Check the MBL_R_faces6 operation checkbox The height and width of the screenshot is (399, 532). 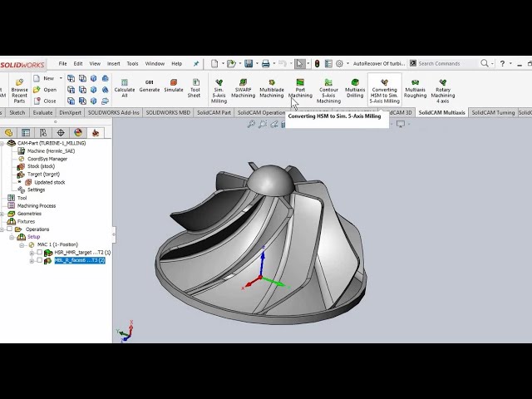[x=40, y=260]
